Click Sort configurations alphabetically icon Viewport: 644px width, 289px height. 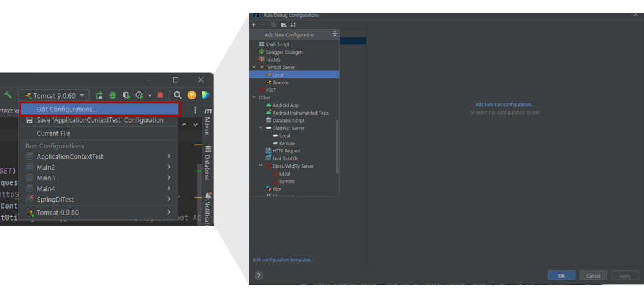(293, 25)
